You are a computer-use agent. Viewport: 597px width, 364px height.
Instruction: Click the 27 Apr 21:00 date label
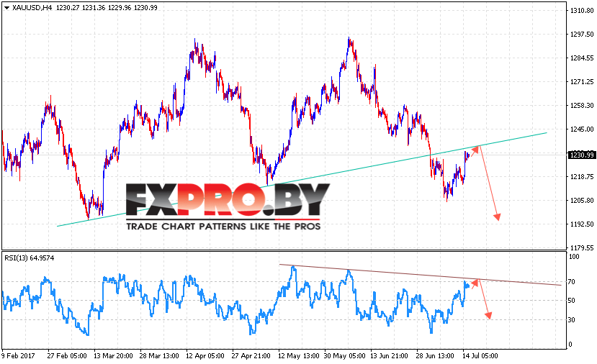tap(251, 356)
